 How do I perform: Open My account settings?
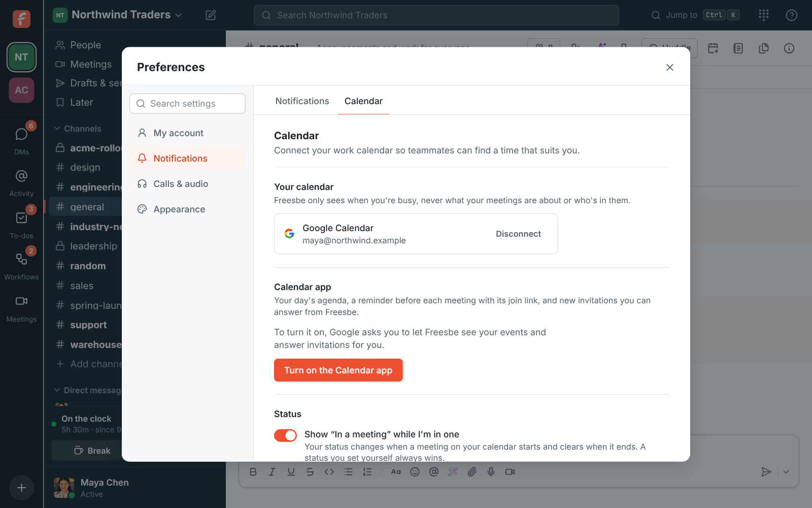click(187, 133)
